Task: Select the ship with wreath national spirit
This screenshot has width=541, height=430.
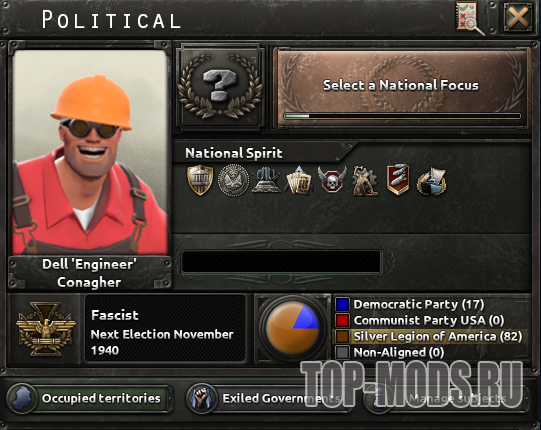Action: 431,181
